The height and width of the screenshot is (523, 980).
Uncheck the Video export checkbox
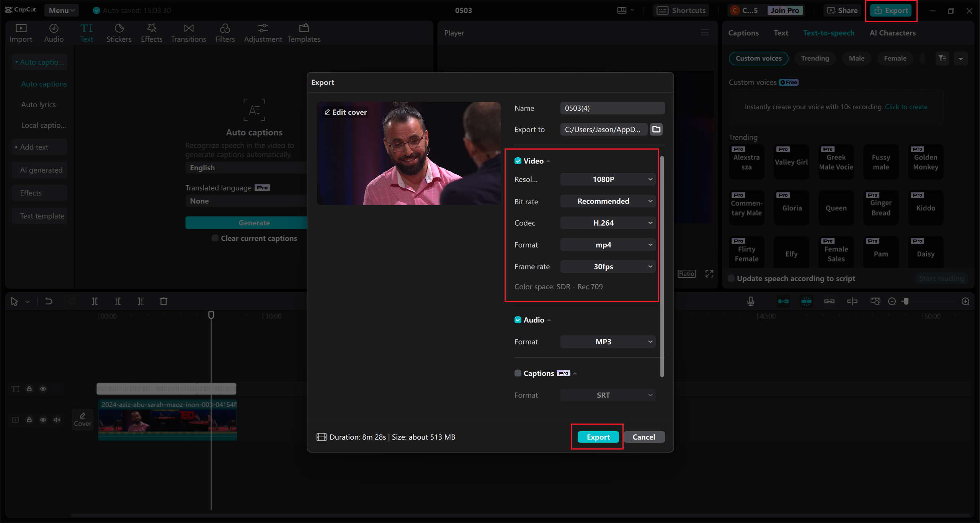[518, 161]
